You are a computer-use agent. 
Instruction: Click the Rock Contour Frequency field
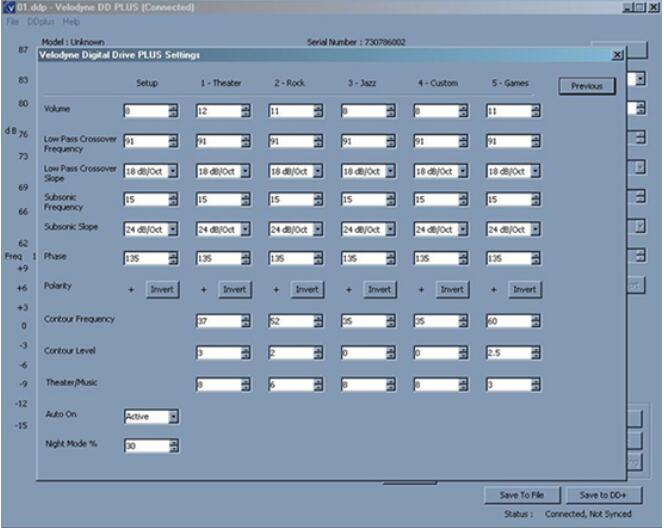291,321
